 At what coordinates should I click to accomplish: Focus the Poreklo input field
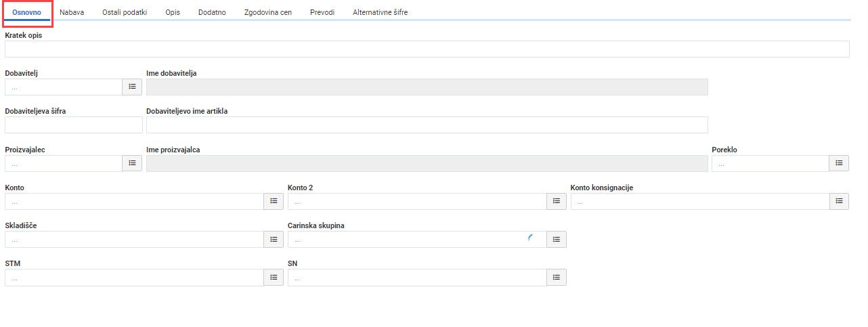[x=771, y=163]
